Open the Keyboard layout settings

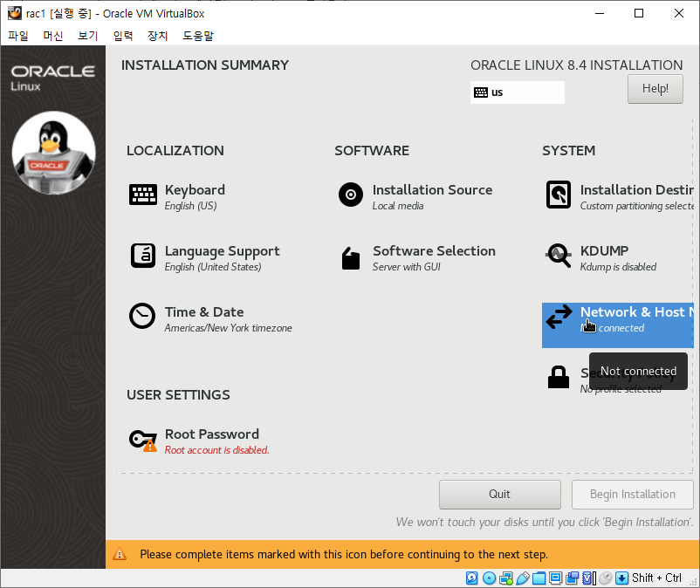177,197
